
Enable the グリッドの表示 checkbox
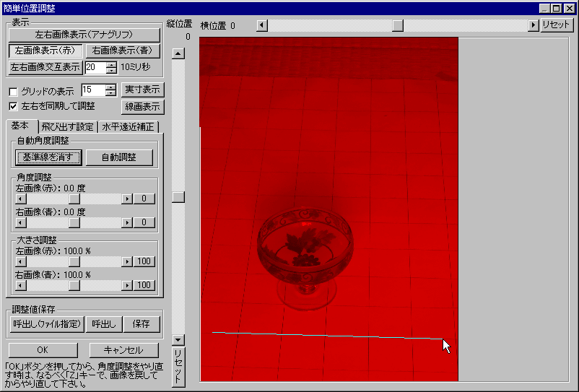coord(13,92)
